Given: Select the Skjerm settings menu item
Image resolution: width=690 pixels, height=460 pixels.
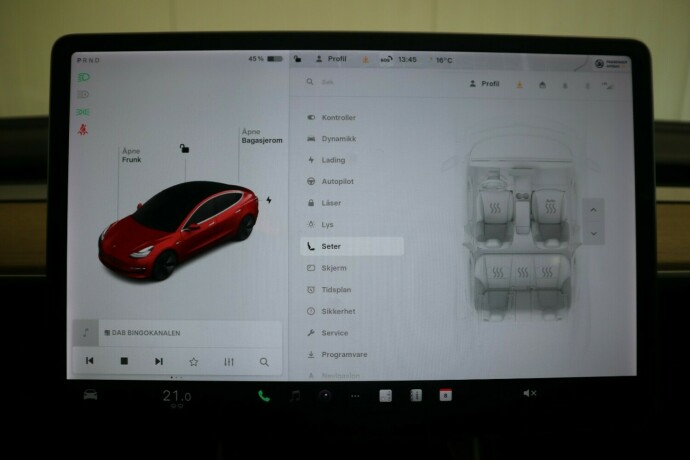Looking at the screenshot, I should pos(333,268).
